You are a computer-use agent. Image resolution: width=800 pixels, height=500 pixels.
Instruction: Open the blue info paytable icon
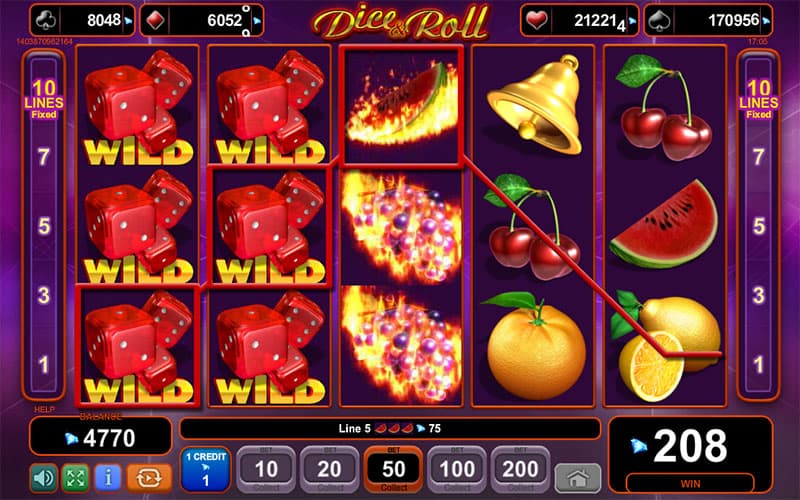point(108,478)
